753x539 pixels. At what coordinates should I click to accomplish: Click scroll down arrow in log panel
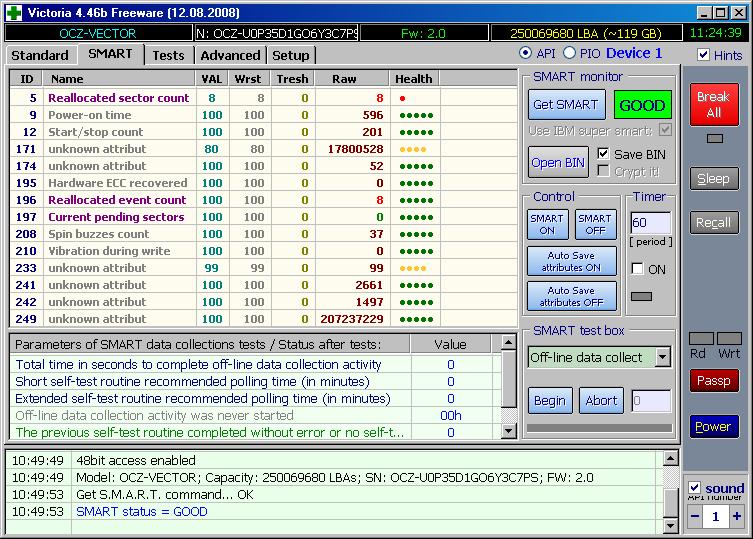click(671, 526)
